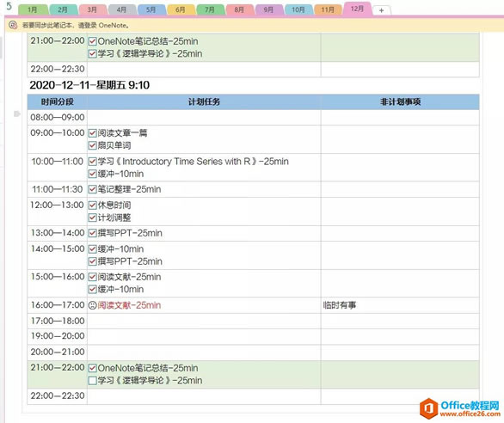
Task: Open the 6月 section tab
Action: pyautogui.click(x=181, y=10)
